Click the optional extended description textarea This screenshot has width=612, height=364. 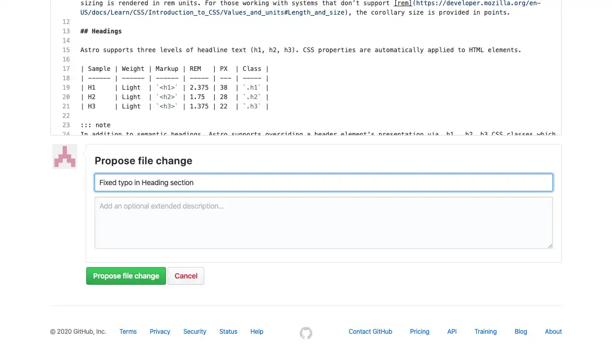point(324,222)
